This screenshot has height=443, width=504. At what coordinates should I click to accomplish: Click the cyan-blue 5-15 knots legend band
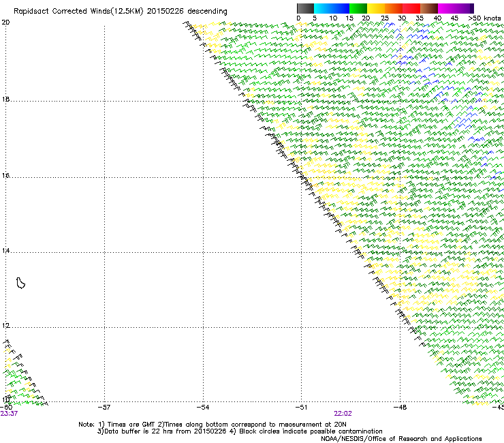332,8
